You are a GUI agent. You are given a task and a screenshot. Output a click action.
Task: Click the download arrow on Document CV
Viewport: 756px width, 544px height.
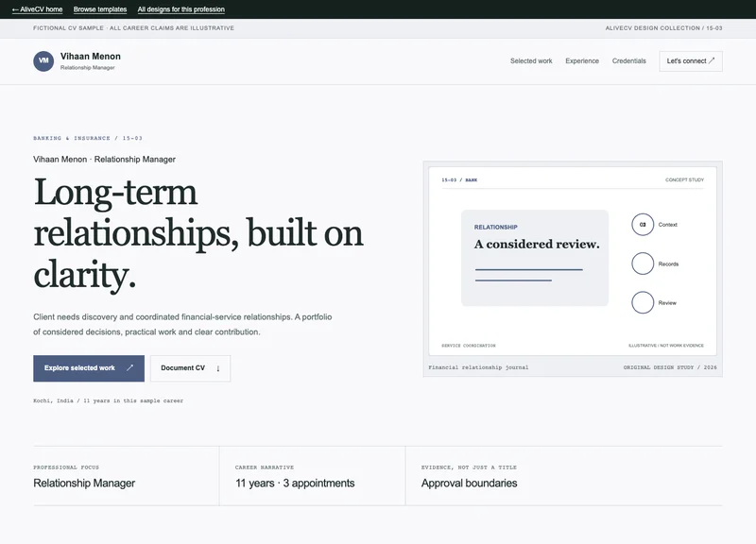(x=218, y=368)
